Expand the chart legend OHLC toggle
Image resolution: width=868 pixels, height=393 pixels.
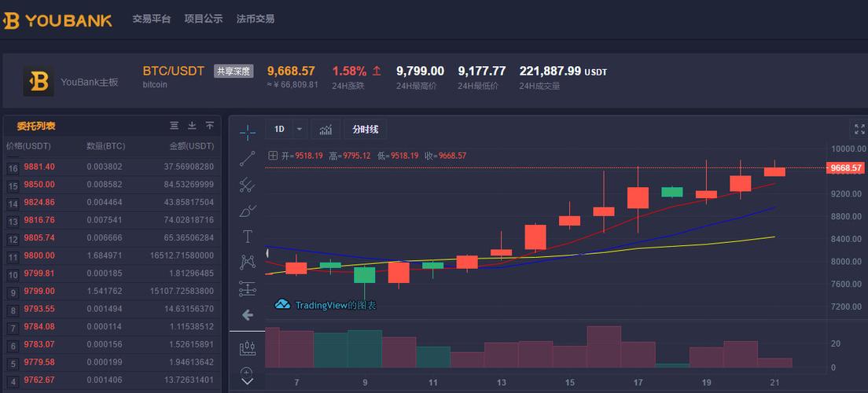coord(272,156)
